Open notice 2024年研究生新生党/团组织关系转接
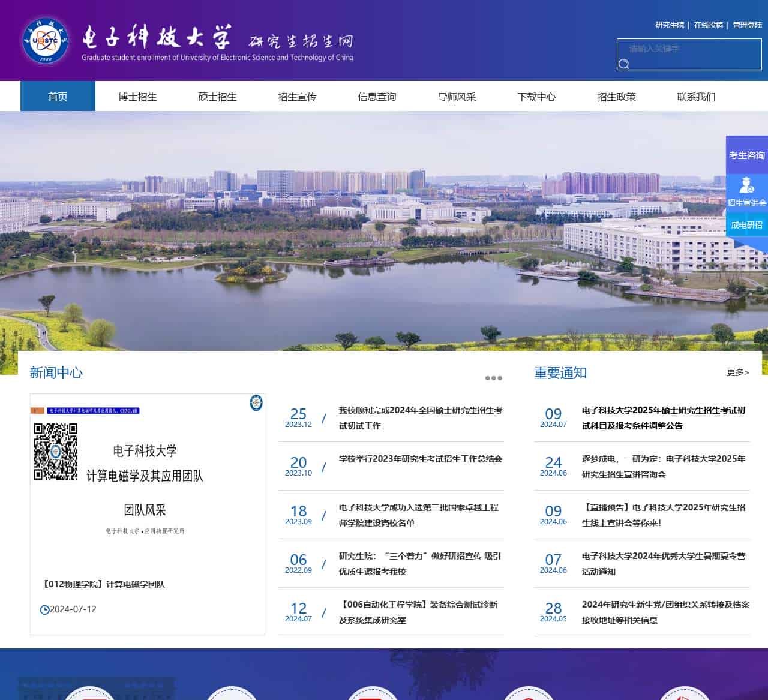The width and height of the screenshot is (768, 700). (x=665, y=612)
